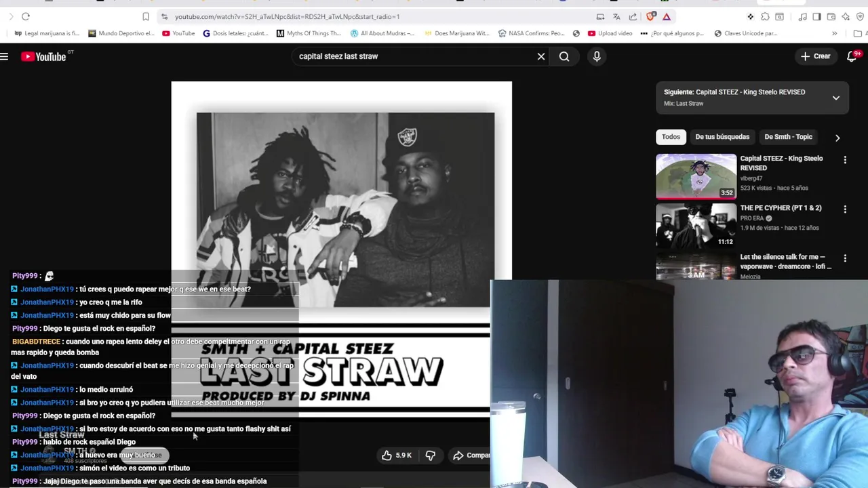Open the YouTube bookmark in the bookmarks bar
Screen dimensions: 868x488
(x=178, y=33)
